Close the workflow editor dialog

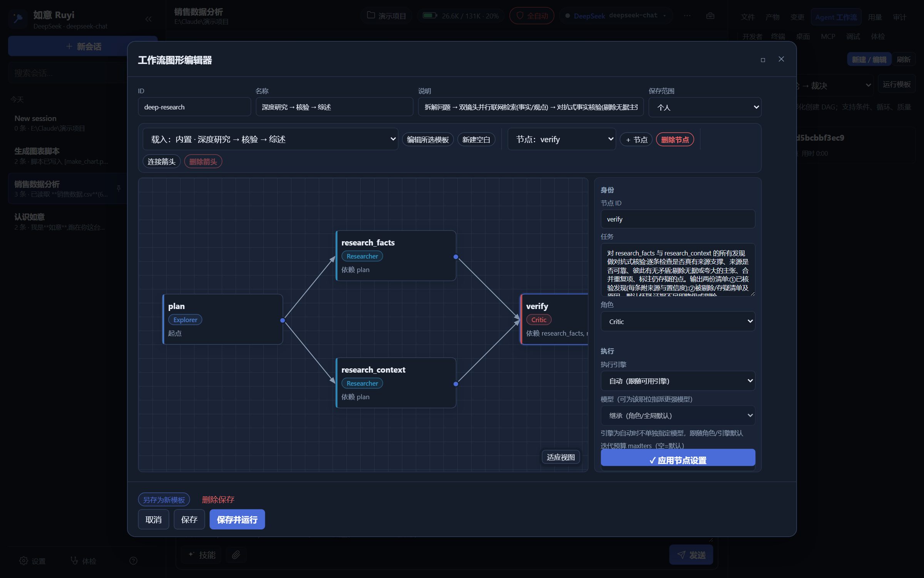[x=781, y=59]
